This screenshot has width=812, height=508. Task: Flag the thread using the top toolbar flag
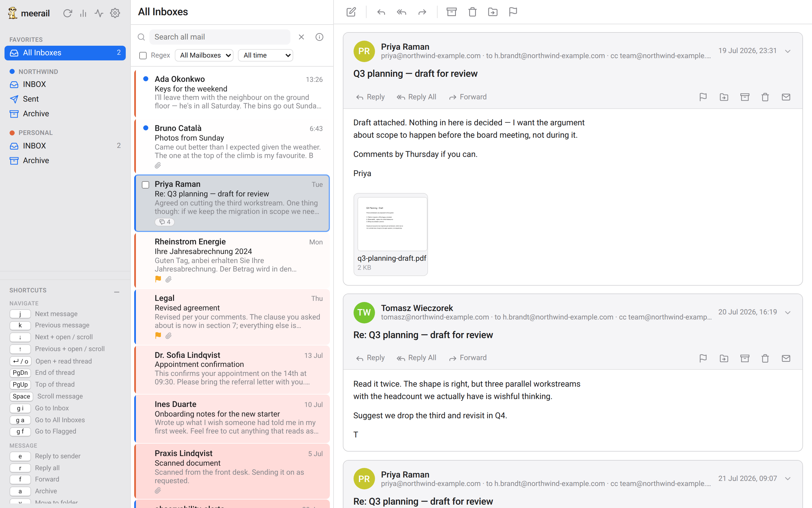[513, 12]
